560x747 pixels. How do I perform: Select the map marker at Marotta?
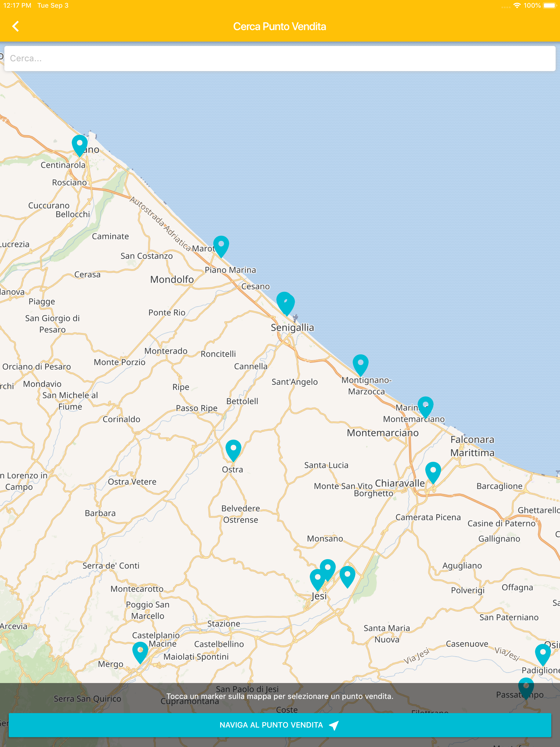tap(221, 245)
